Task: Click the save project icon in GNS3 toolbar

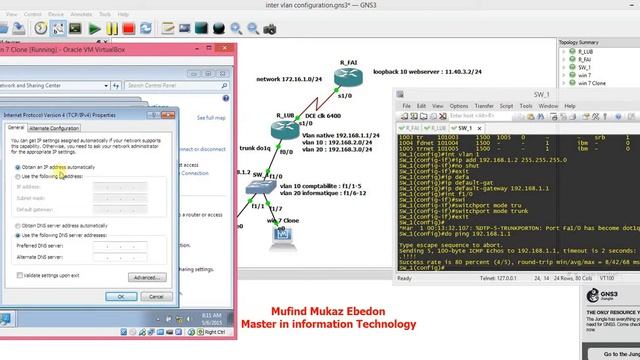Action: [x=19, y=28]
